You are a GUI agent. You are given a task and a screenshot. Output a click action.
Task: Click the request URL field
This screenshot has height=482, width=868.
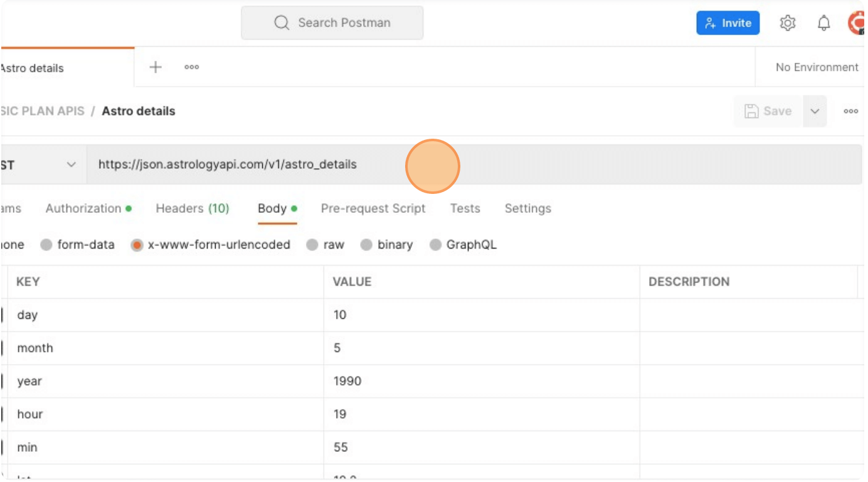pyautogui.click(x=251, y=164)
